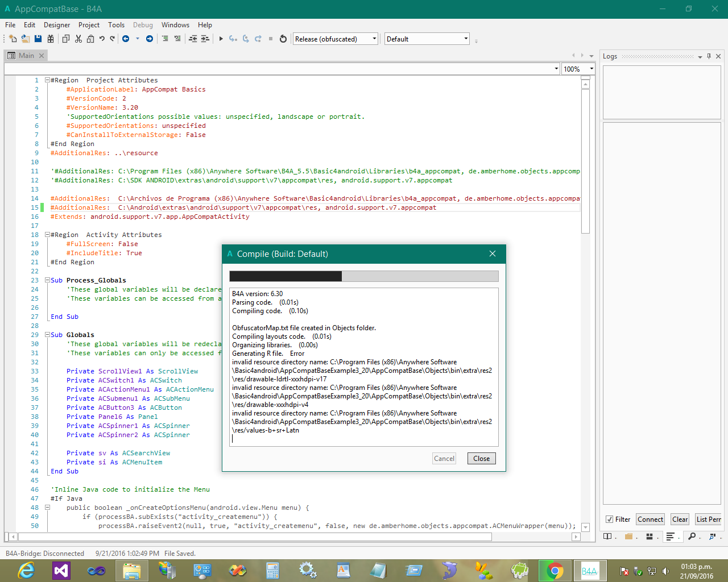Click the Cut scissors icon
The width and height of the screenshot is (728, 582).
[78, 39]
